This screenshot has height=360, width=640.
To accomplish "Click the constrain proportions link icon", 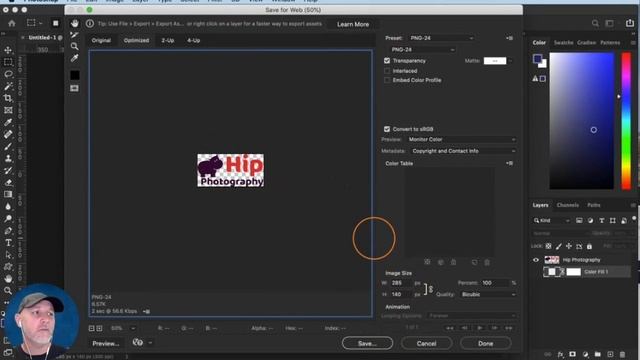I will pyautogui.click(x=431, y=289).
